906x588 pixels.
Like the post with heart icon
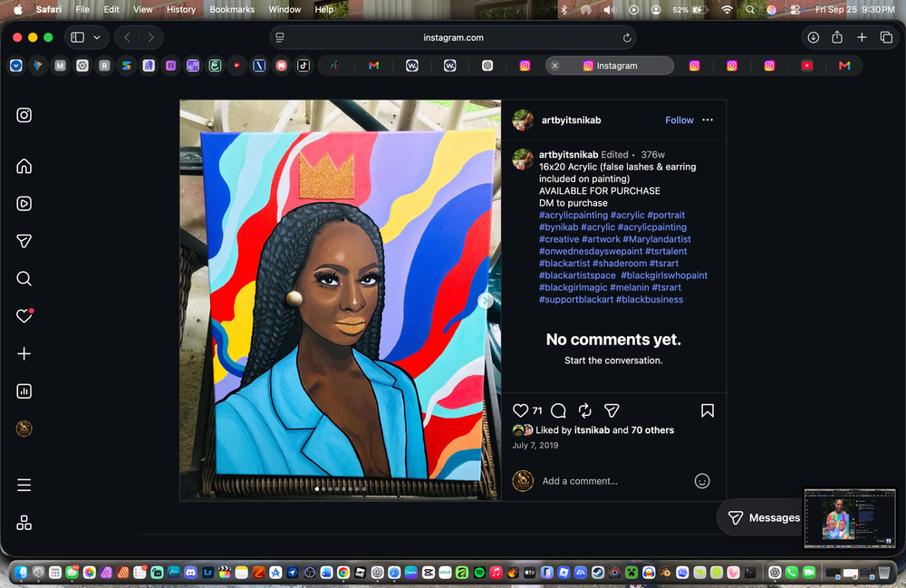(521, 410)
